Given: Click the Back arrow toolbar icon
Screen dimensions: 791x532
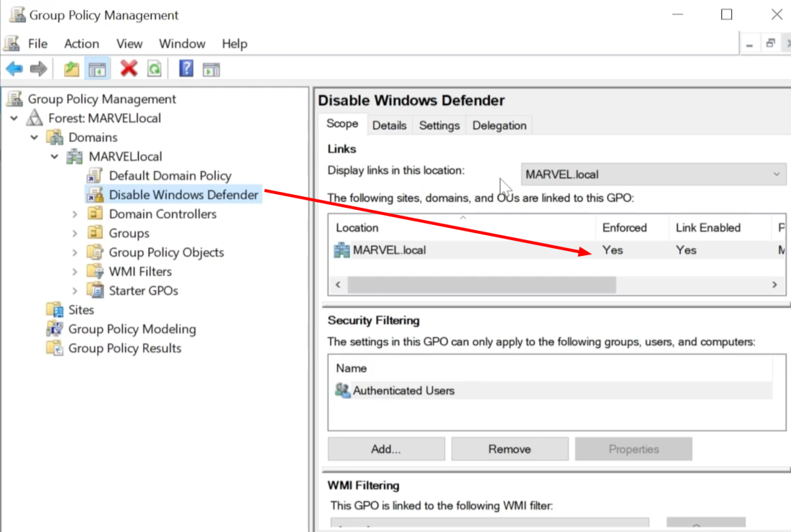Looking at the screenshot, I should pos(14,69).
